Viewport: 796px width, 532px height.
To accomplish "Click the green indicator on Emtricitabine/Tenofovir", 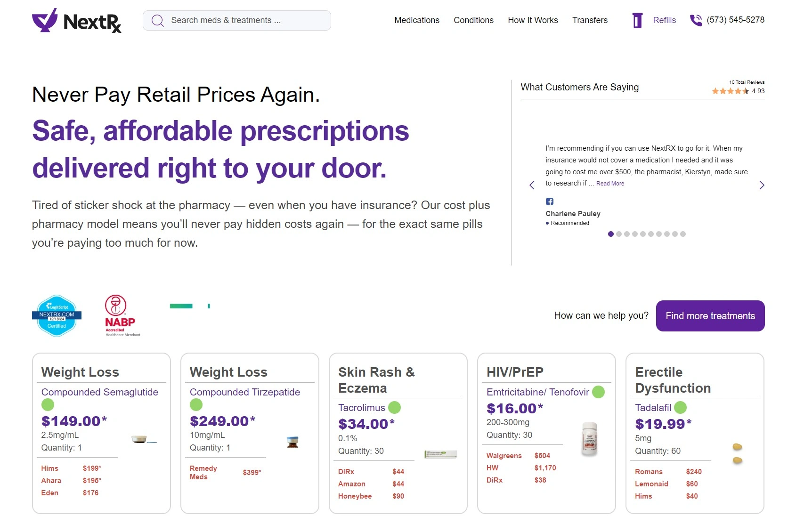I will click(597, 391).
